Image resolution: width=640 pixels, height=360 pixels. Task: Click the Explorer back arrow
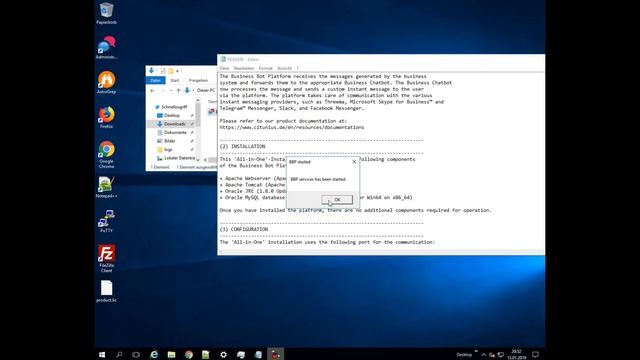(153, 90)
